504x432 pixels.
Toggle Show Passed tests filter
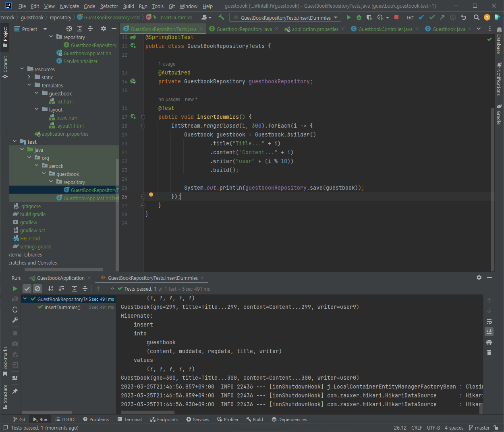click(x=27, y=289)
